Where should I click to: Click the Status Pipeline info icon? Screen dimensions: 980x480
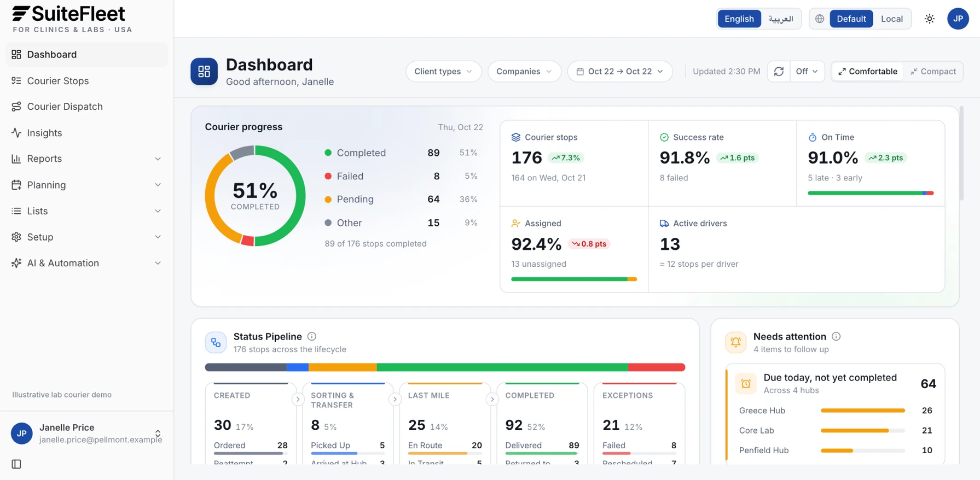[312, 337]
